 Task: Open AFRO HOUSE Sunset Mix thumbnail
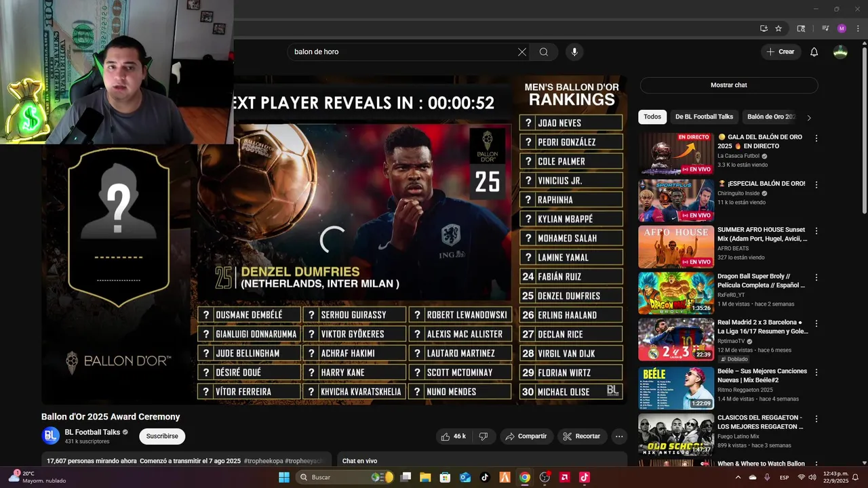coord(676,247)
